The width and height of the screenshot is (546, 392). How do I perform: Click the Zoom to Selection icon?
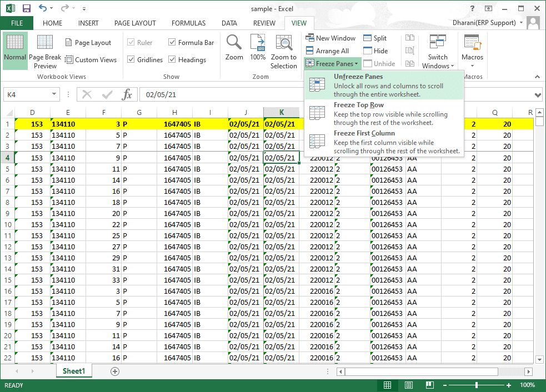pos(284,43)
